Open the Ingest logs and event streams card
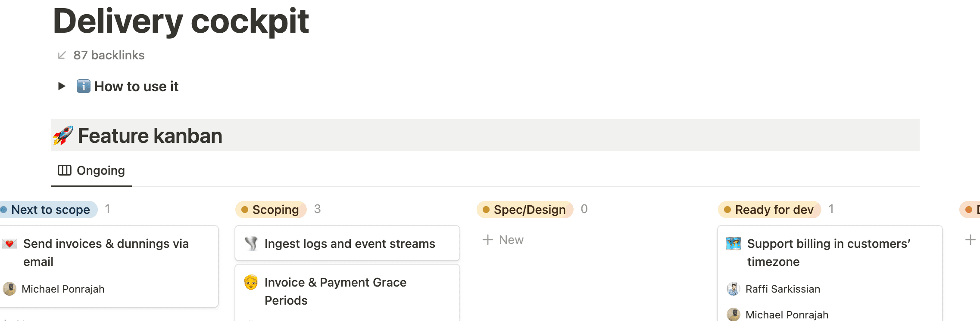This screenshot has height=321, width=980. point(350,244)
